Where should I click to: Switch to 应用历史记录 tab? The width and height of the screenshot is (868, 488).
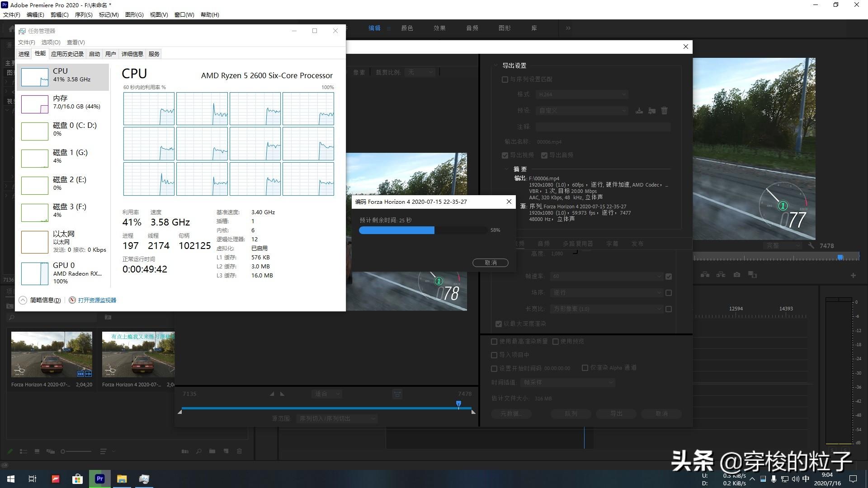tap(67, 54)
